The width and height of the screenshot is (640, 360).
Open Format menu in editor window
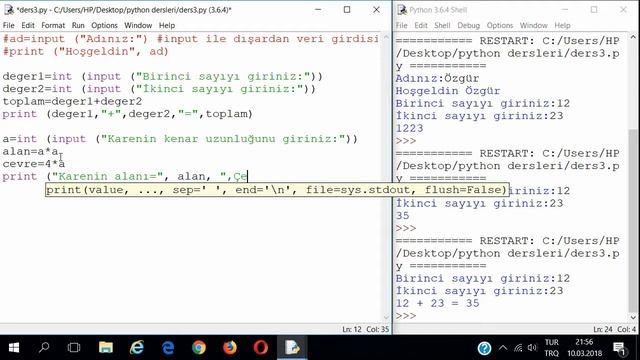click(x=53, y=25)
